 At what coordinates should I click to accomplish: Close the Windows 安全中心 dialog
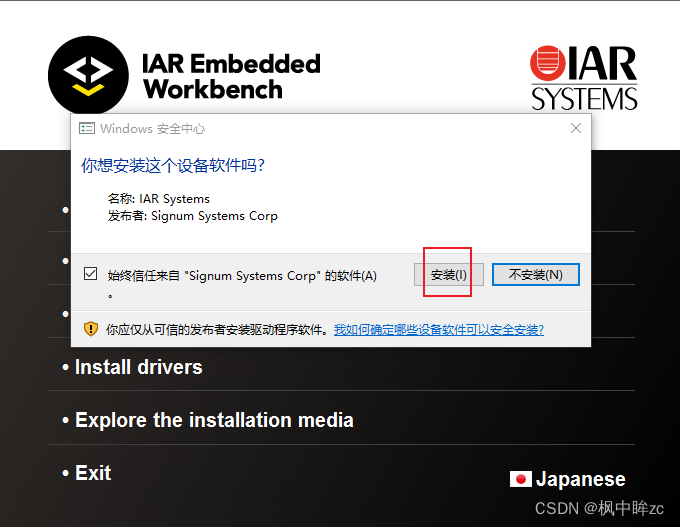click(576, 128)
